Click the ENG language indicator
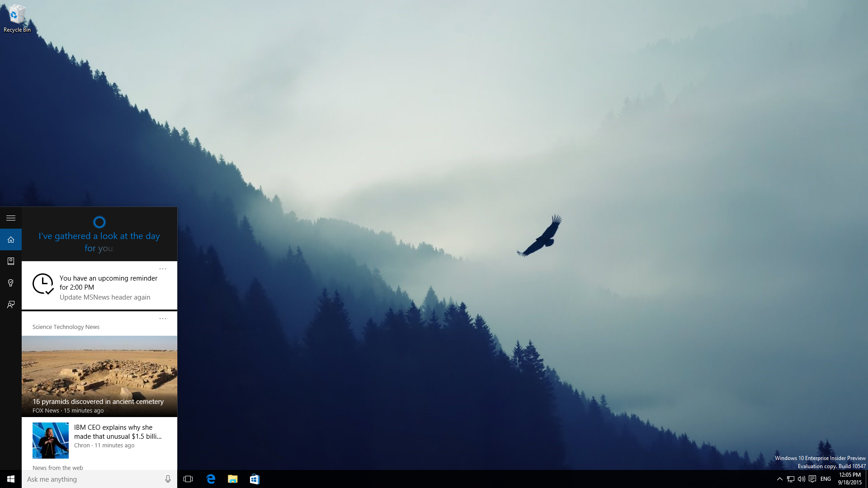Image resolution: width=868 pixels, height=488 pixels. tap(826, 479)
